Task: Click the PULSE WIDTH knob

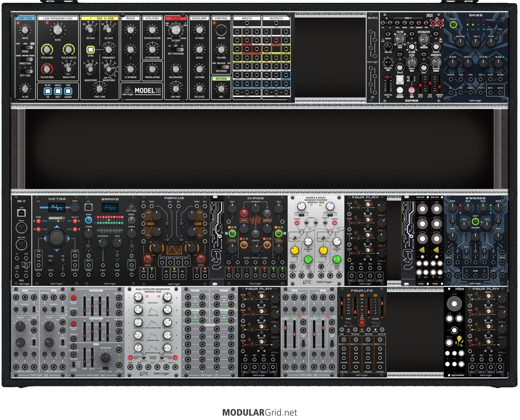Action: click(68, 50)
